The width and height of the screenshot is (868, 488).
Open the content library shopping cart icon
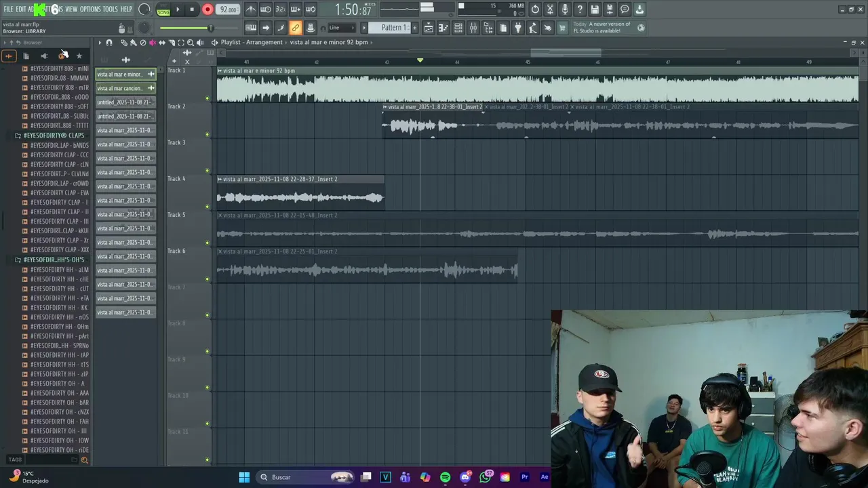click(x=561, y=28)
